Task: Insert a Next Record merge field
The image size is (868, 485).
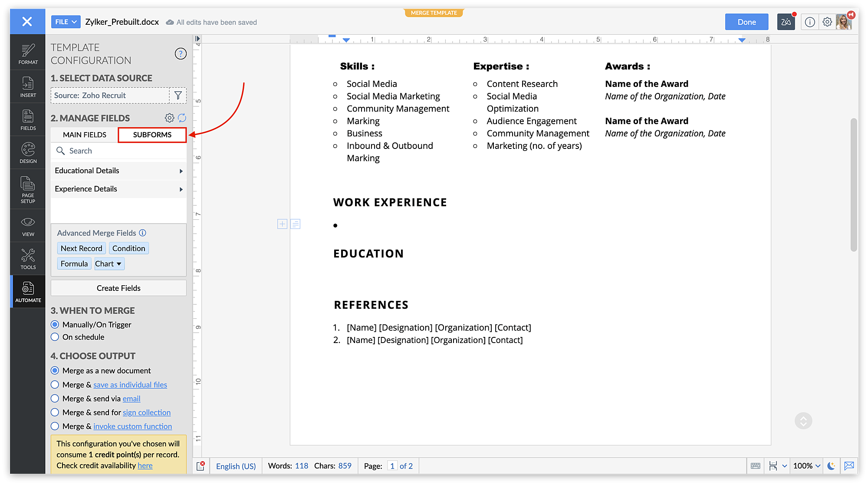Action: click(x=81, y=248)
